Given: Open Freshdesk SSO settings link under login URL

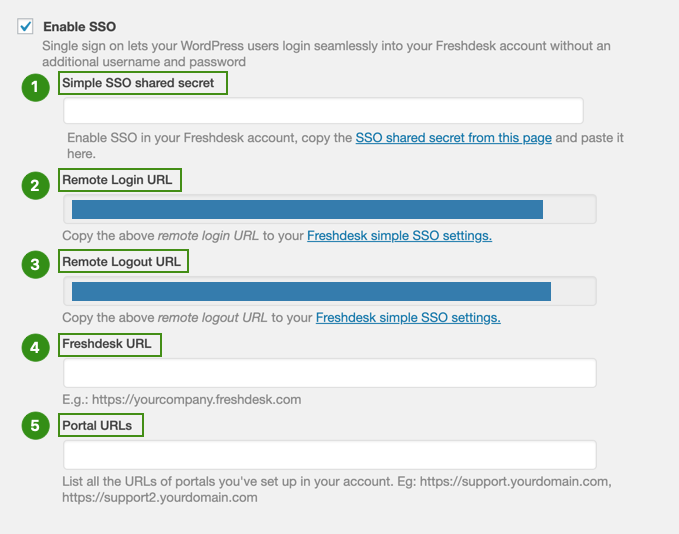Looking at the screenshot, I should coord(399,236).
